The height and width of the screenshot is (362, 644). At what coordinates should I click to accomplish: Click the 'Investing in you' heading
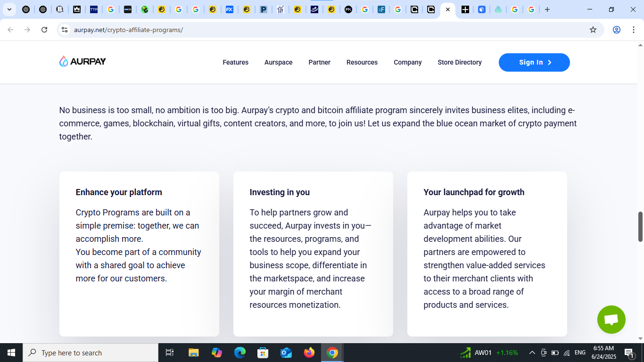point(280,192)
